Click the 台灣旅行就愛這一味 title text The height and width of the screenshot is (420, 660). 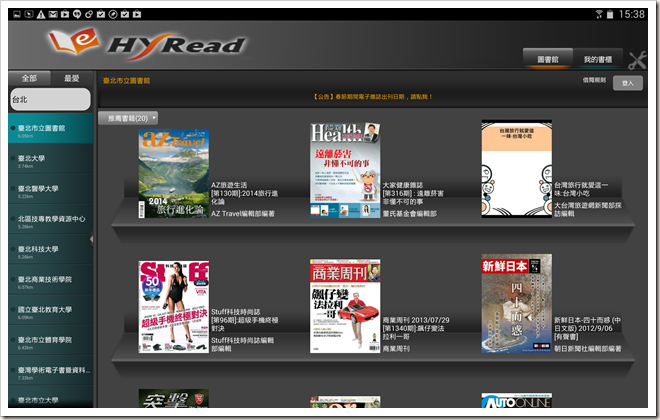click(x=581, y=189)
